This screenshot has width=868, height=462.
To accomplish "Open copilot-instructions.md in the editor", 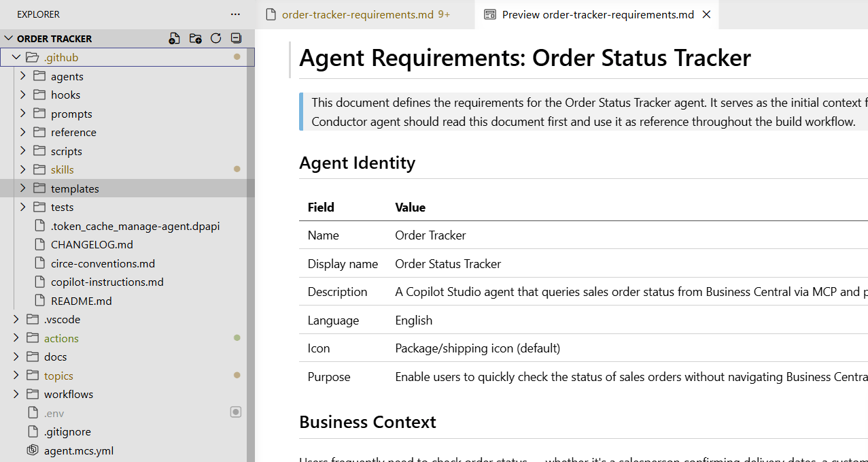I will 107,282.
